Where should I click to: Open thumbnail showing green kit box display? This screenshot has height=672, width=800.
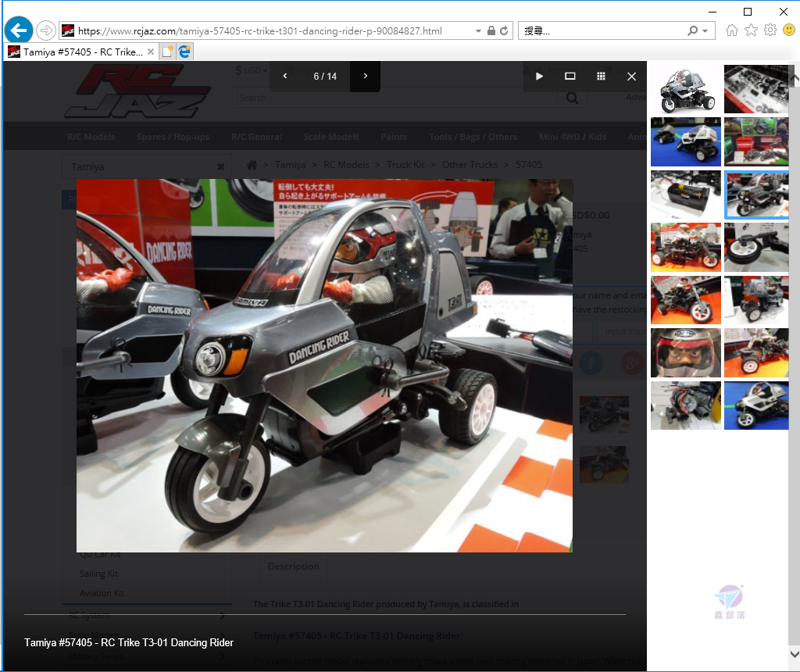(x=756, y=142)
